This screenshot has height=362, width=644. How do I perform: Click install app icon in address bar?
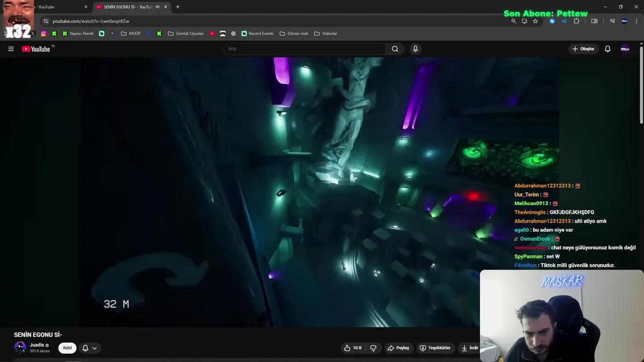pyautogui.click(x=524, y=21)
